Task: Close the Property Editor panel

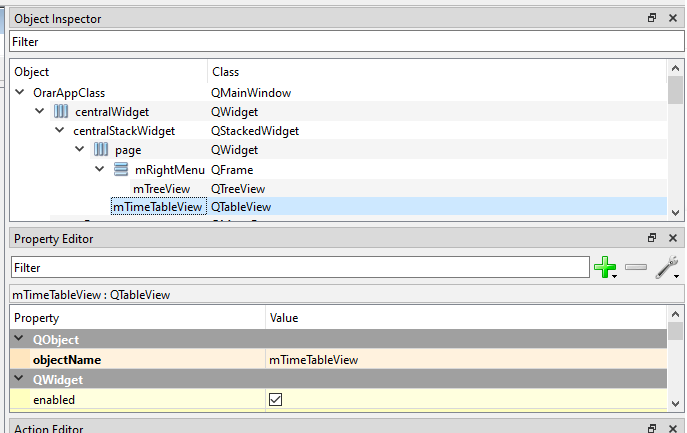Action: pos(672,238)
